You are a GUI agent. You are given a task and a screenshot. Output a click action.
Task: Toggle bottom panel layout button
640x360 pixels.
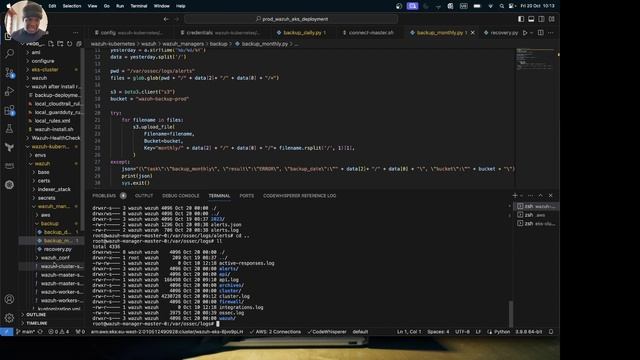531,19
